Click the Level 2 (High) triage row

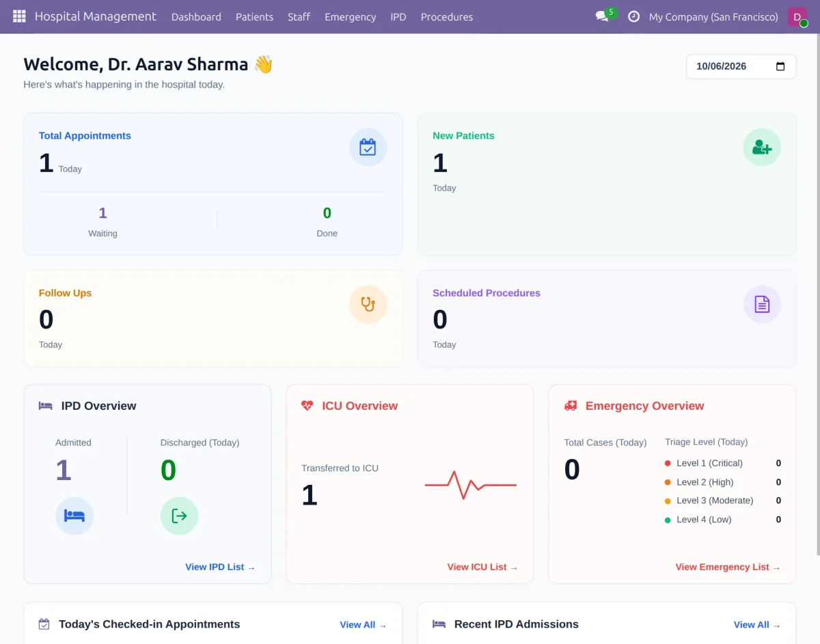(722, 482)
